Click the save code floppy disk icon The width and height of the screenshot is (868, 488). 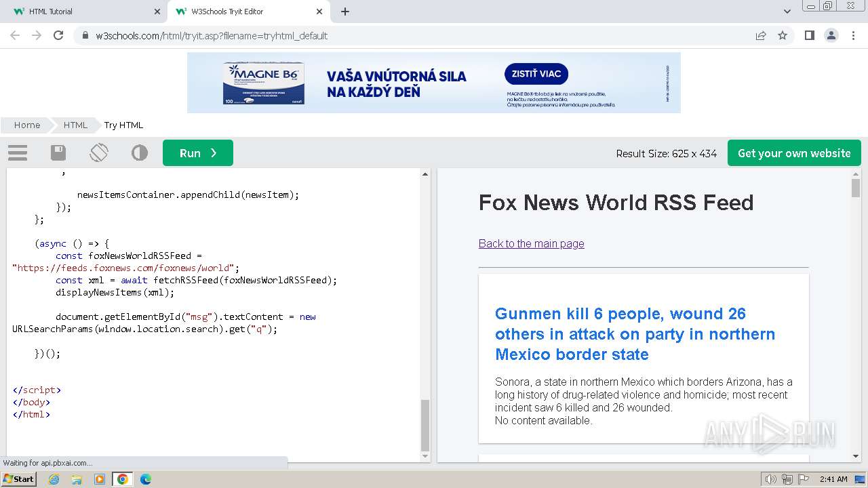tap(58, 152)
